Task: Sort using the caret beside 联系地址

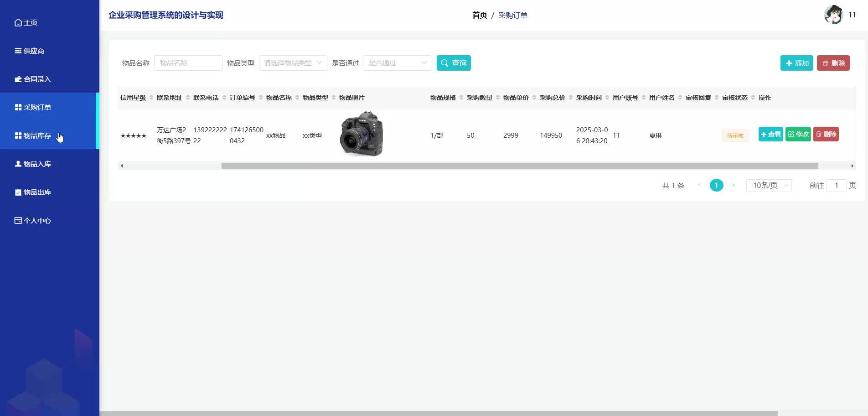Action: [x=188, y=98]
